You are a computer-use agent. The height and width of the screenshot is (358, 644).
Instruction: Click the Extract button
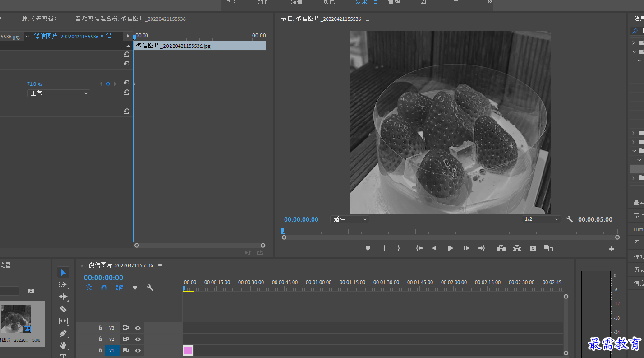517,248
